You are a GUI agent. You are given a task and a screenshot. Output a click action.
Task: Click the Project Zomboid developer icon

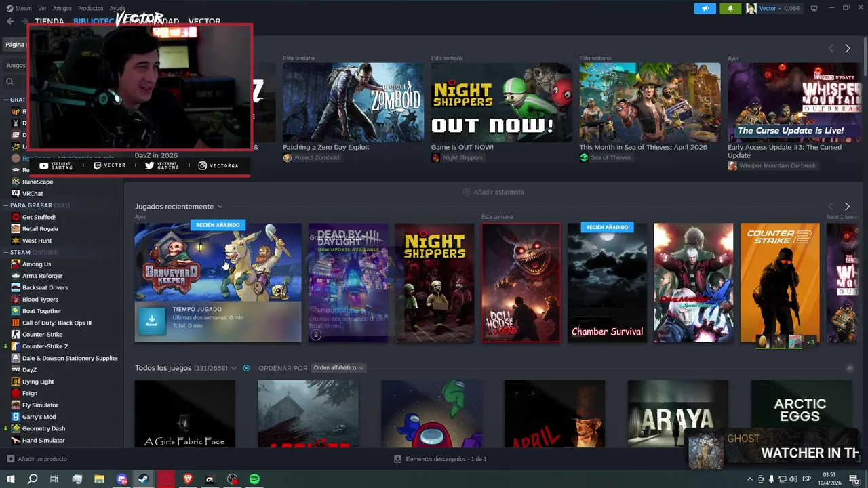[x=288, y=158]
